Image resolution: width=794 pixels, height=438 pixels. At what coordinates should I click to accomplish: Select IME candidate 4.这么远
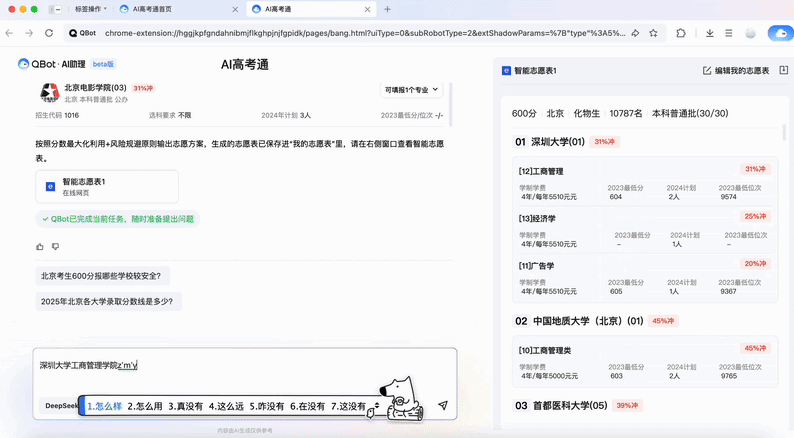(226, 406)
